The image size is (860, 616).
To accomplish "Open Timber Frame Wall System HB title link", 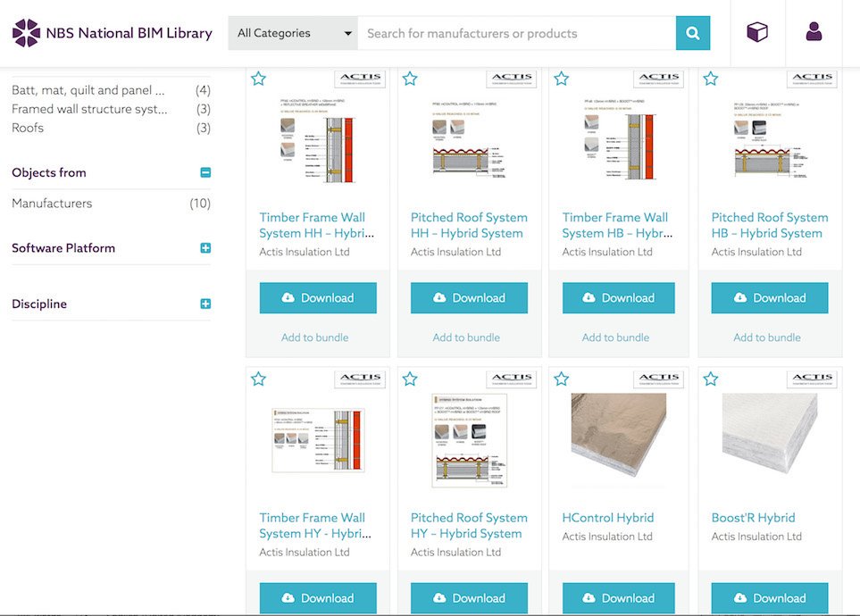I will click(x=617, y=226).
